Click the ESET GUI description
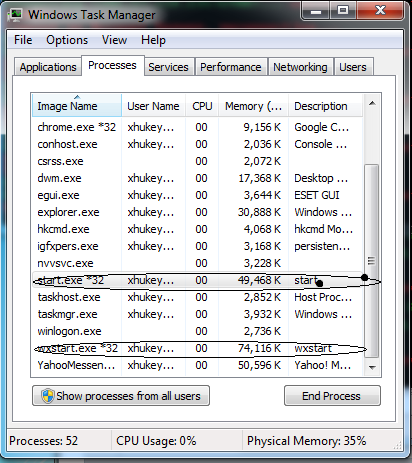 [x=317, y=195]
